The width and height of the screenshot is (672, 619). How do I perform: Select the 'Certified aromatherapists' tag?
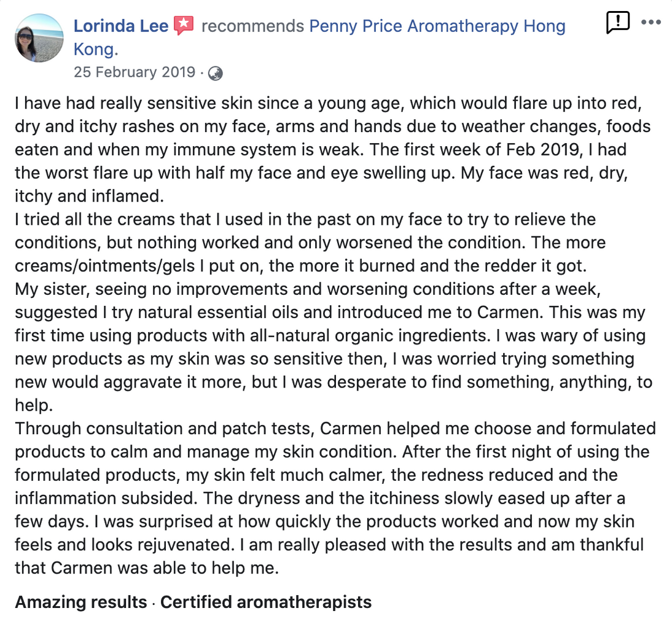(266, 602)
